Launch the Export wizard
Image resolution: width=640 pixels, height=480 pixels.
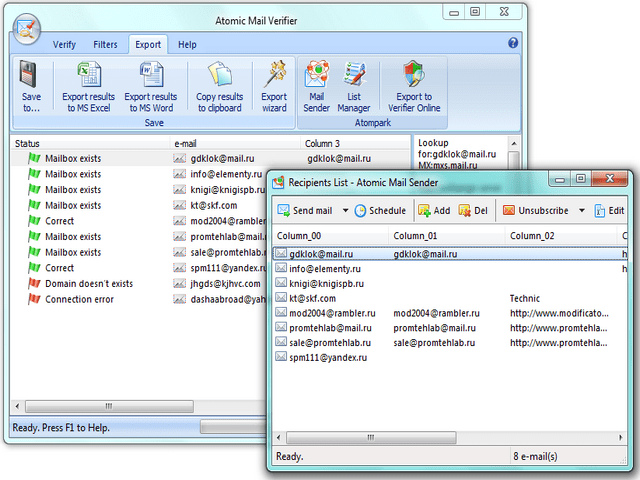coord(274,87)
